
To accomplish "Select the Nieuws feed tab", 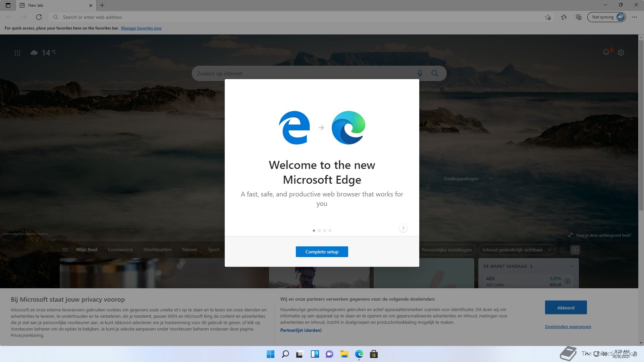I will [190, 250].
